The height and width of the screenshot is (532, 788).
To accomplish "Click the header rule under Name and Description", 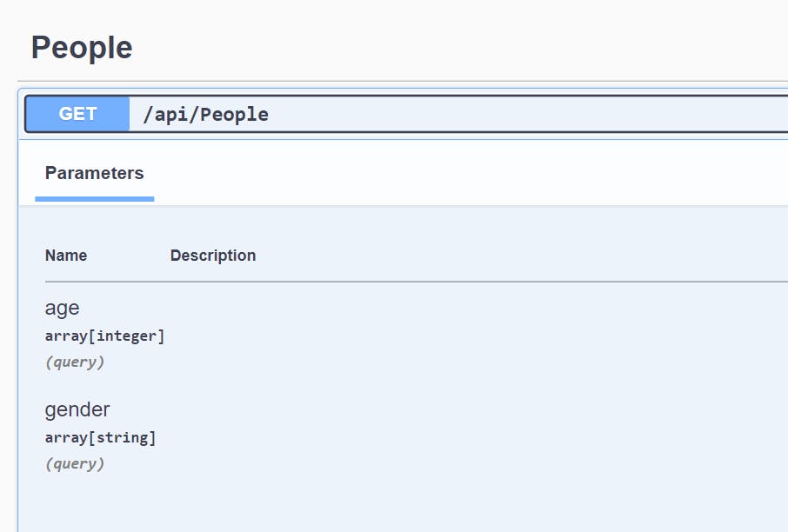I will (x=417, y=282).
